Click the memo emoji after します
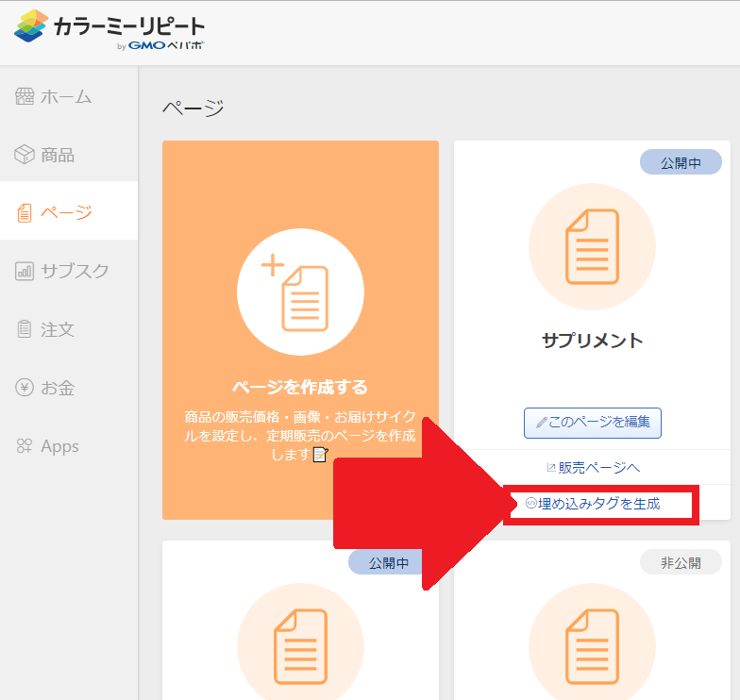740x700 pixels. (x=321, y=455)
